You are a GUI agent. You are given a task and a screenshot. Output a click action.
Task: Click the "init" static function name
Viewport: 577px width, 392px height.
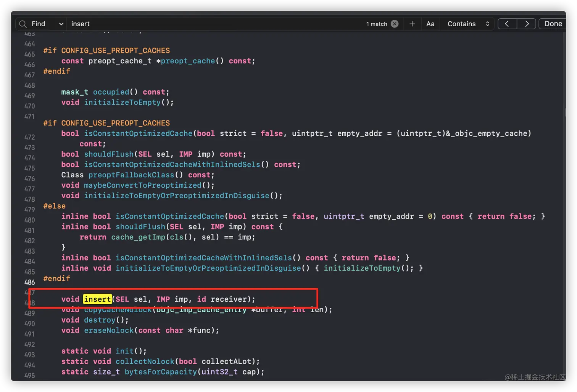click(124, 351)
